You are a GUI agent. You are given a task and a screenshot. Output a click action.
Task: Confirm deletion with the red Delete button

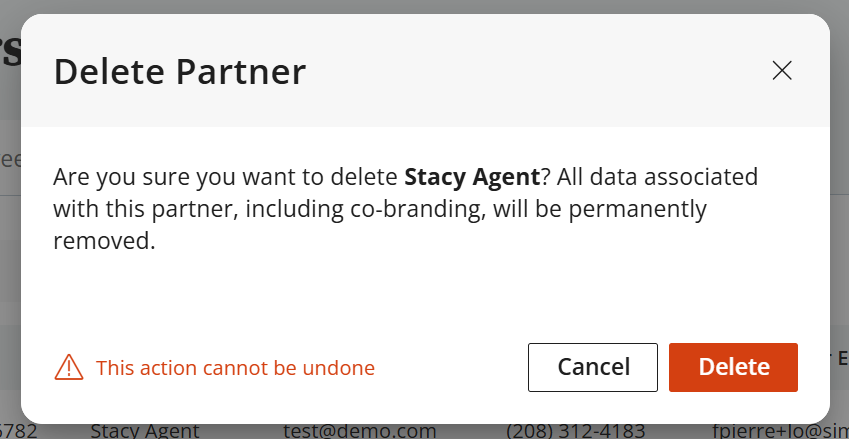click(733, 367)
